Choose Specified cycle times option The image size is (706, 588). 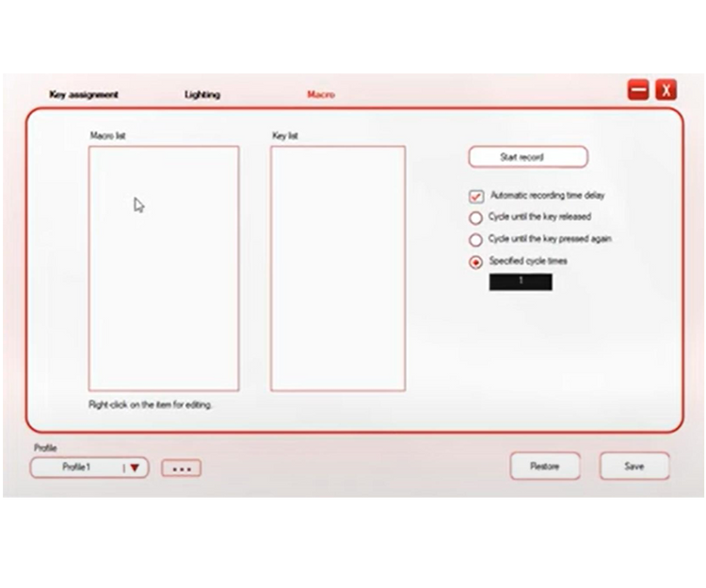476,262
